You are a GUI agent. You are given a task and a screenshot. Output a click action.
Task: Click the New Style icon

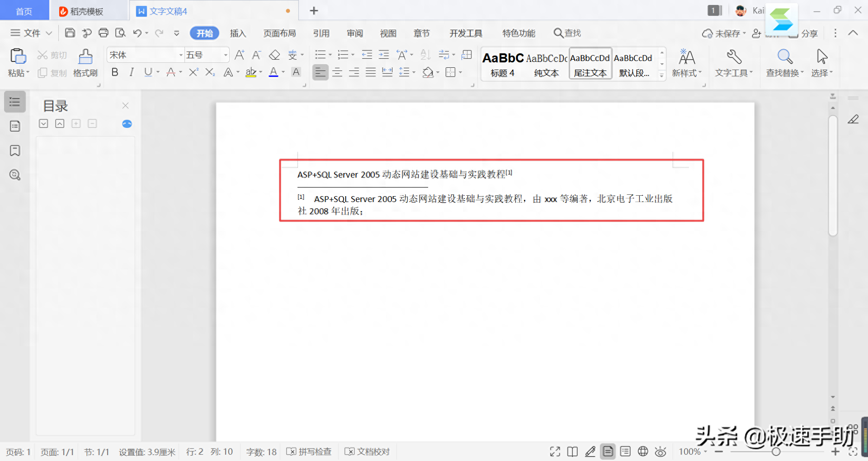(687, 57)
